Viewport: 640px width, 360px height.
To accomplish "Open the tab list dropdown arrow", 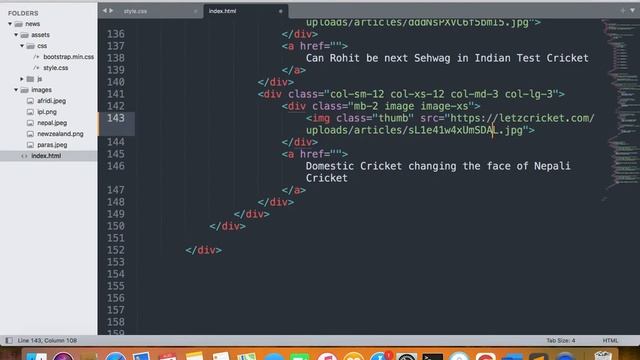I will click(x=632, y=11).
